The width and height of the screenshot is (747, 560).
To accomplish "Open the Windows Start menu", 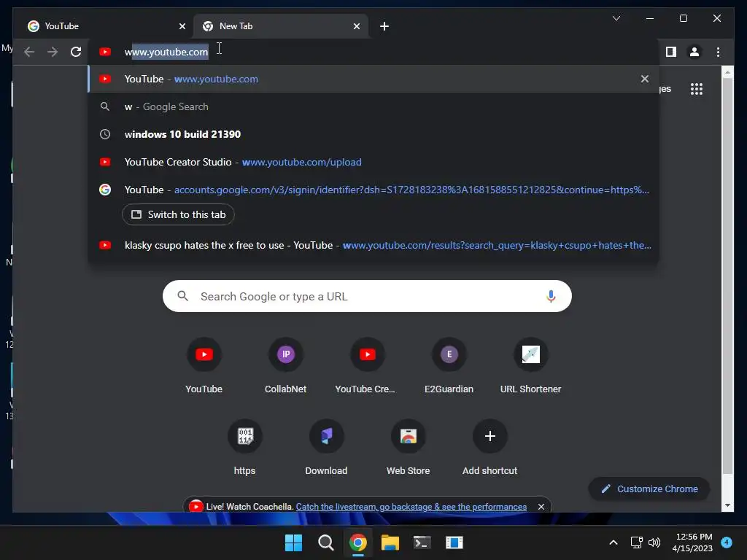I will (x=293, y=542).
